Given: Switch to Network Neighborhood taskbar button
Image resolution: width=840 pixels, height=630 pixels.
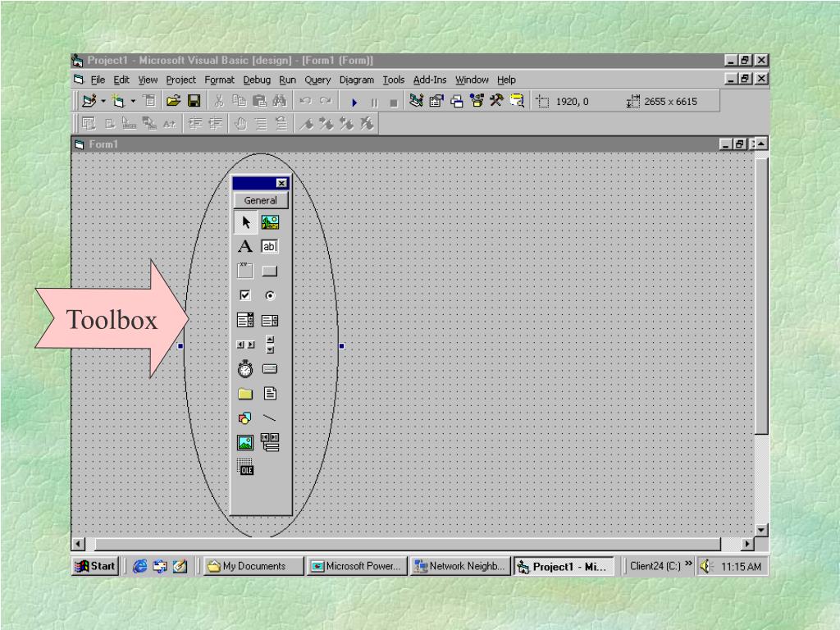Looking at the screenshot, I should click(x=460, y=566).
